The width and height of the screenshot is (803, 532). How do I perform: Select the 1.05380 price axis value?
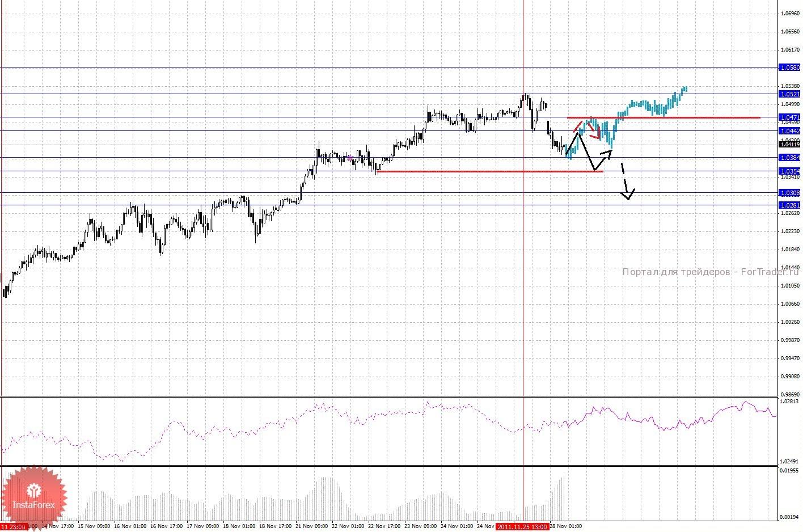coord(790,87)
